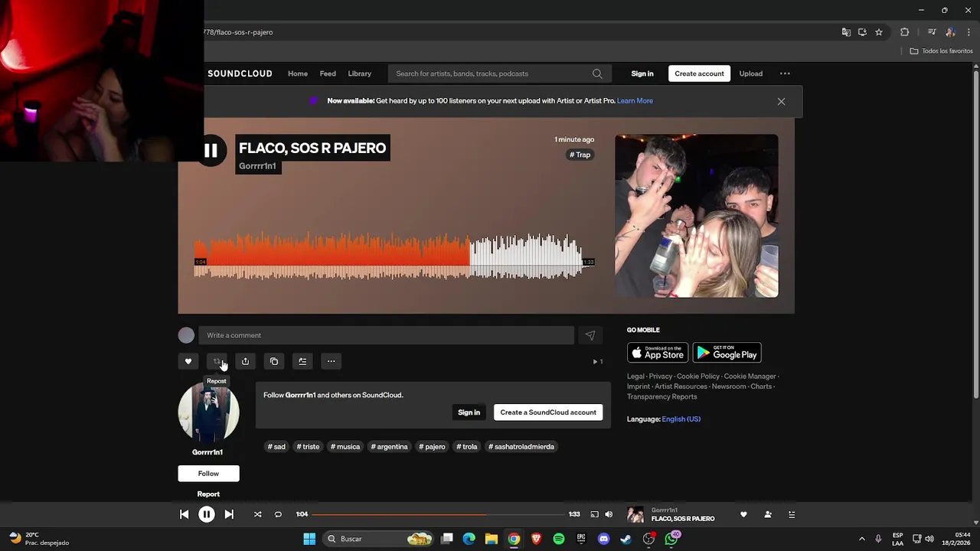Follow artist via bottom player icon
Screen dimensions: 980x551
point(768,514)
